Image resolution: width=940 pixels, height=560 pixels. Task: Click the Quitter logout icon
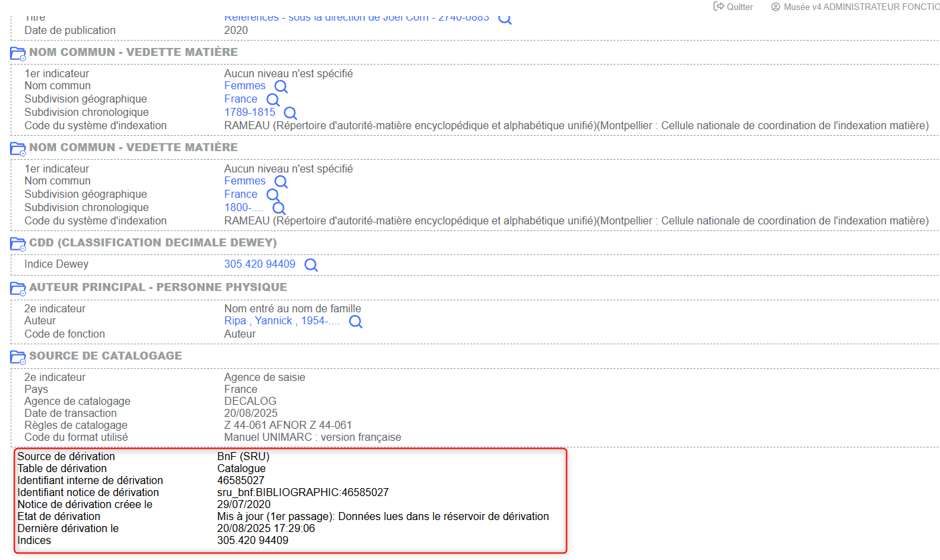(x=718, y=7)
